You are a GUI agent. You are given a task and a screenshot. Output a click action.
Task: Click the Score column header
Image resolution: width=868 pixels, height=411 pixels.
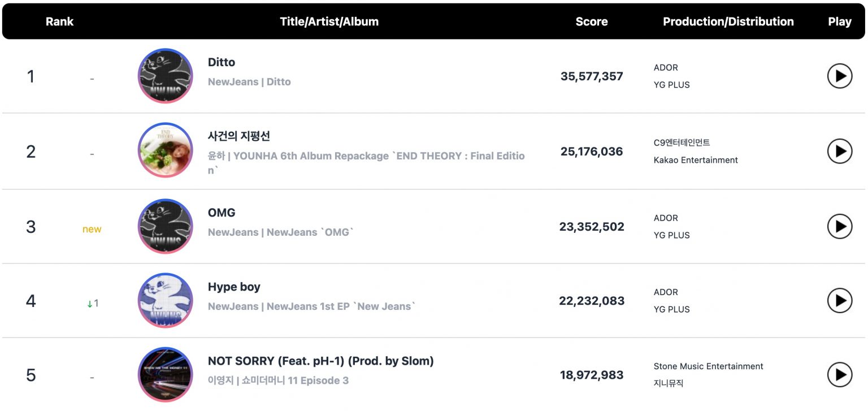(591, 21)
